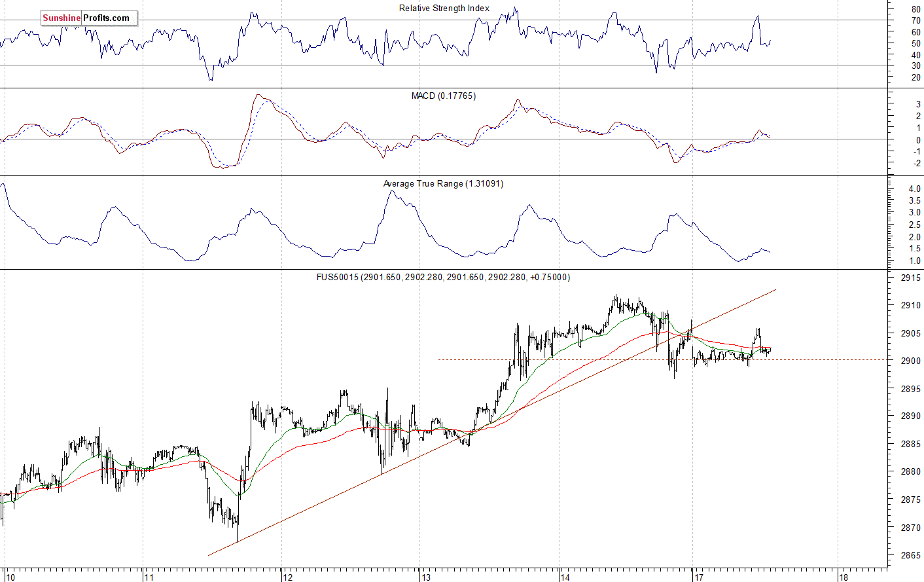Click date label 18 on time axis

point(844,577)
